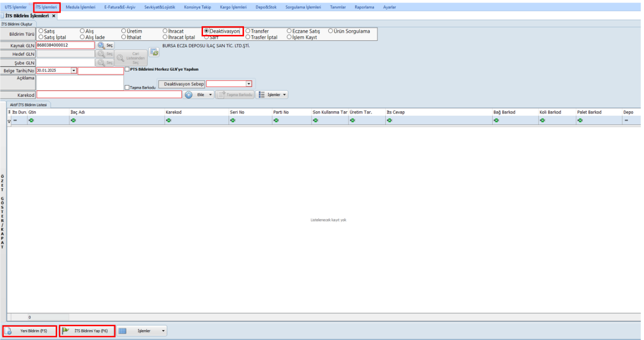Image resolution: width=644 pixels, height=340 pixels.
Task: Click the list icon on Karekod İşlemler button
Action: pyautogui.click(x=262, y=95)
